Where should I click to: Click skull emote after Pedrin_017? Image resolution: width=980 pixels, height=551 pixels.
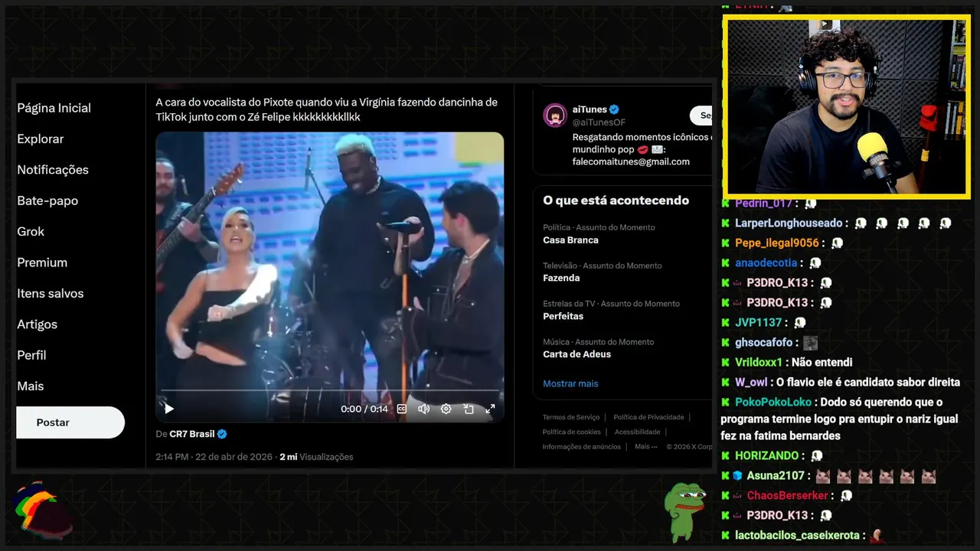click(x=811, y=203)
